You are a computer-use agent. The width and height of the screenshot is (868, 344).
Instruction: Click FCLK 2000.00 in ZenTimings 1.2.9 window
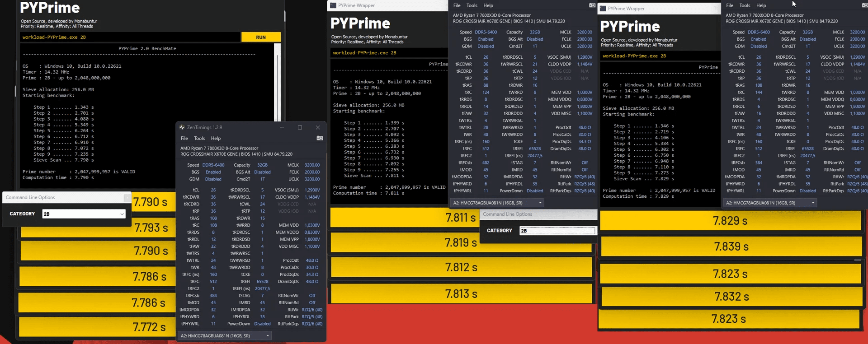pos(312,172)
